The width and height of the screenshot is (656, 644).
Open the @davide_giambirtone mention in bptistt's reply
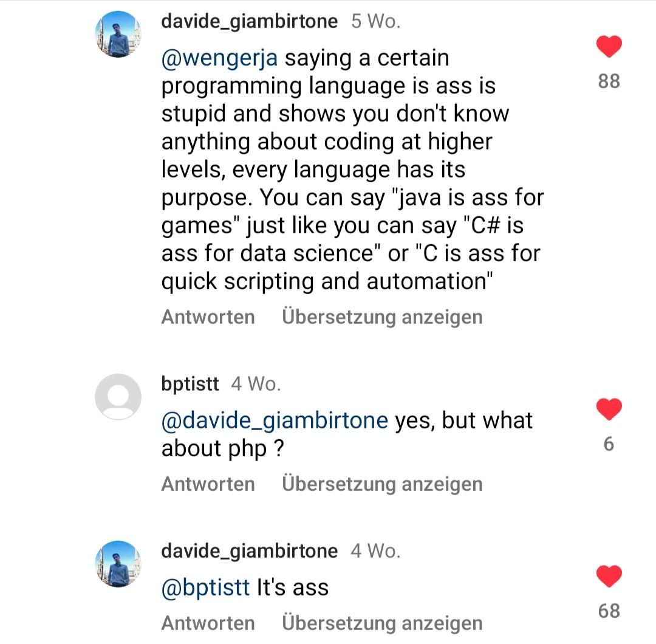click(275, 420)
